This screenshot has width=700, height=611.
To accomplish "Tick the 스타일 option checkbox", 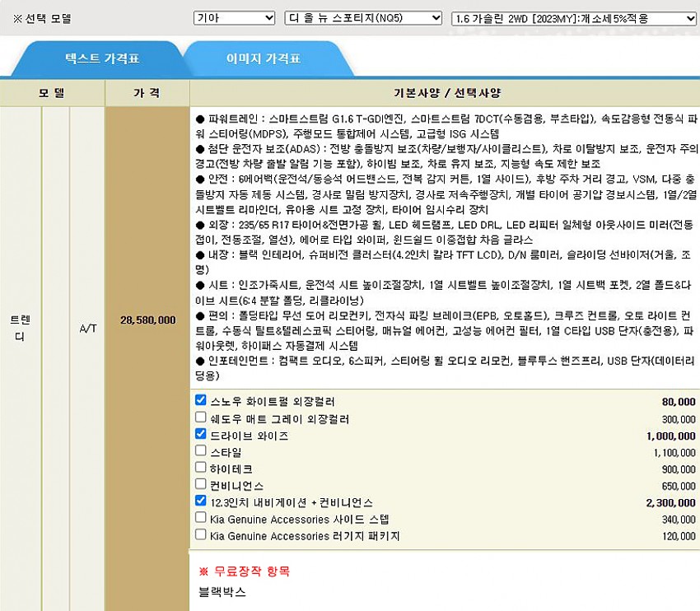I will 200,450.
